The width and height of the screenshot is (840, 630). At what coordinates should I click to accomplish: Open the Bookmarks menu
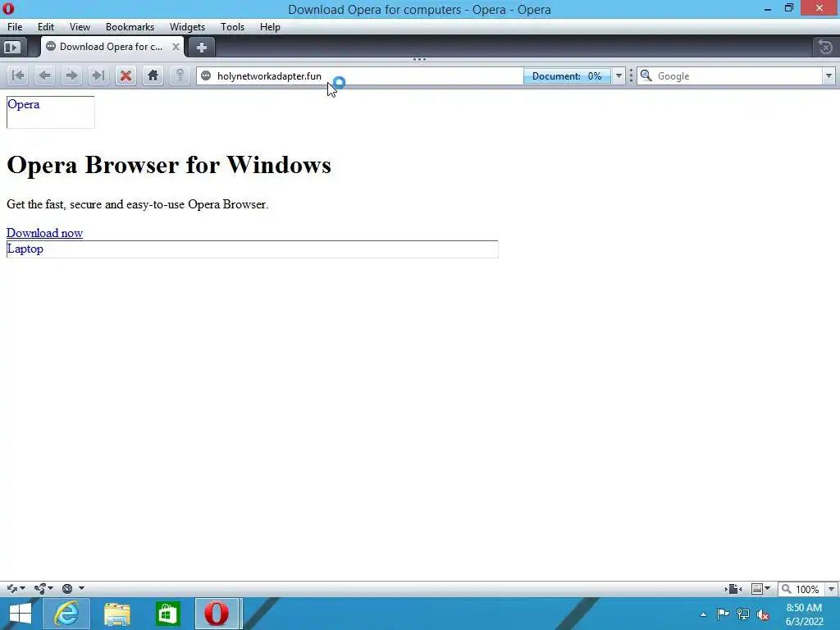click(130, 27)
